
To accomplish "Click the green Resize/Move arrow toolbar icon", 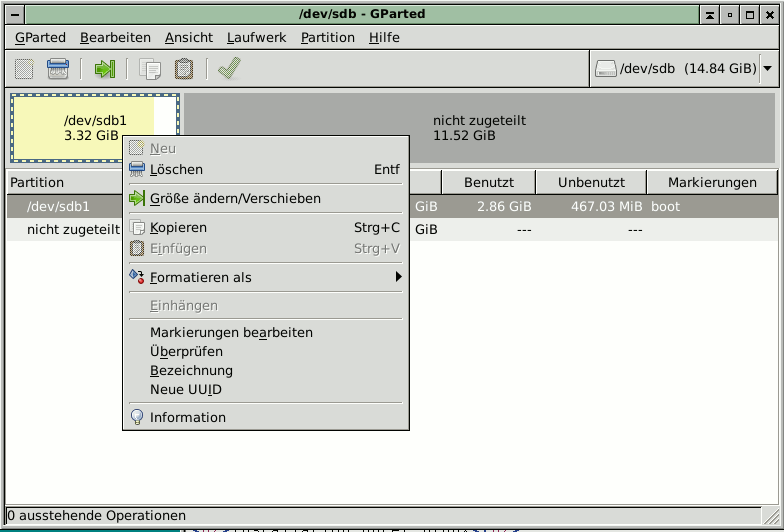I will 105,69.
